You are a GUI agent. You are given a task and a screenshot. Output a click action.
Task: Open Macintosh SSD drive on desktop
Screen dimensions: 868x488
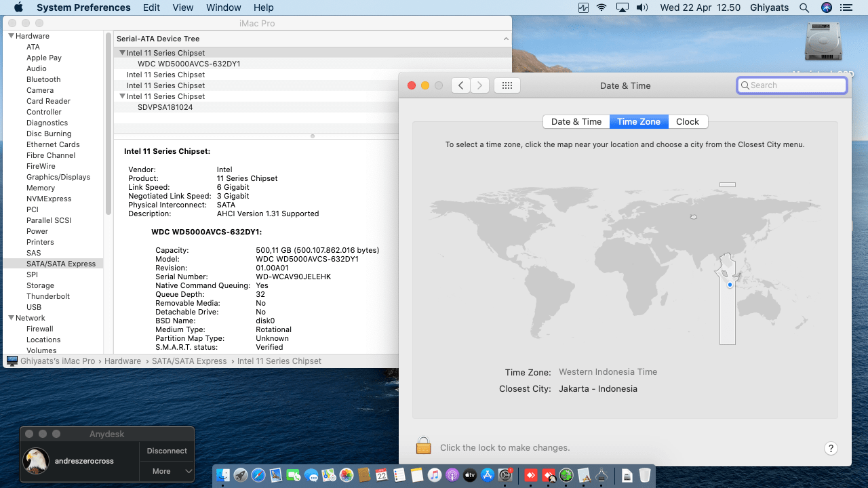tap(823, 42)
